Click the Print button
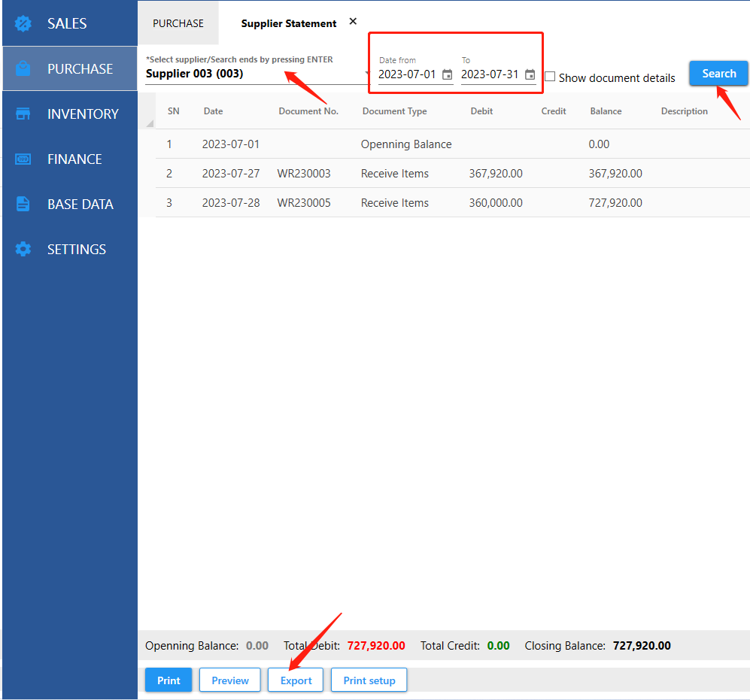This screenshot has width=750, height=700. tap(169, 680)
